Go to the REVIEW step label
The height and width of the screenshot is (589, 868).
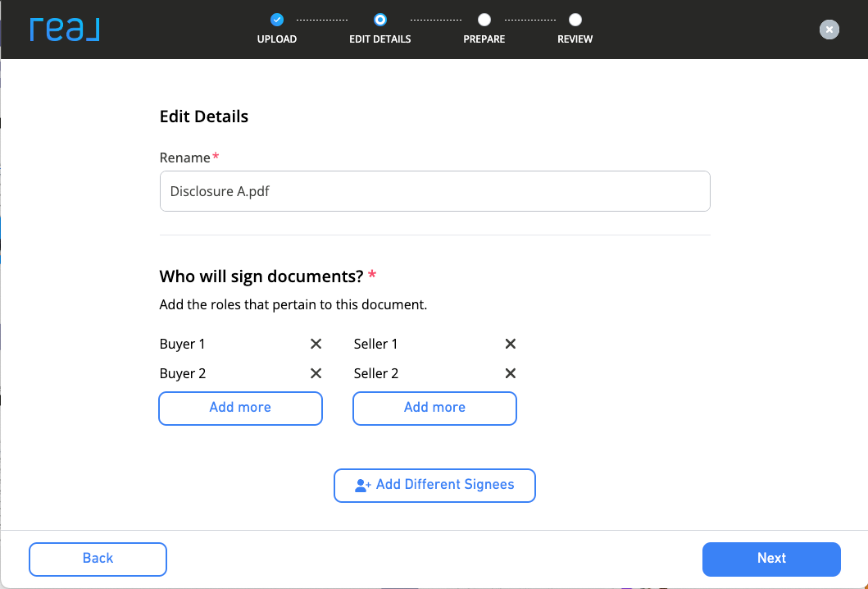(575, 39)
